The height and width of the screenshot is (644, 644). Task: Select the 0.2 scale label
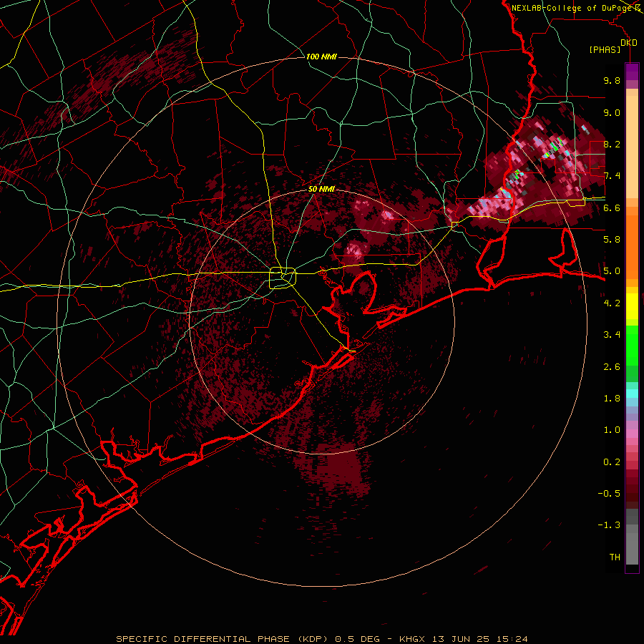(612, 462)
